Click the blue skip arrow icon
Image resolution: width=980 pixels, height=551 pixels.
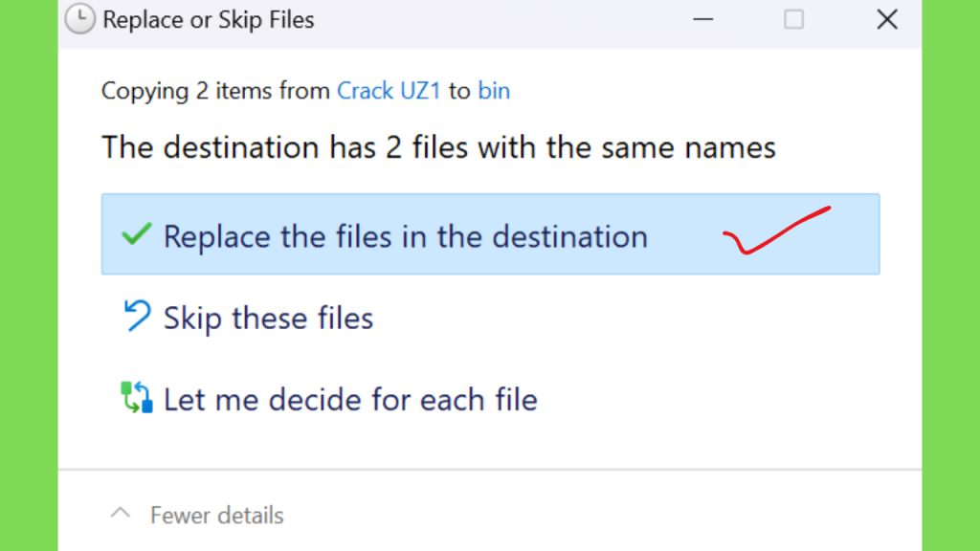[136, 316]
